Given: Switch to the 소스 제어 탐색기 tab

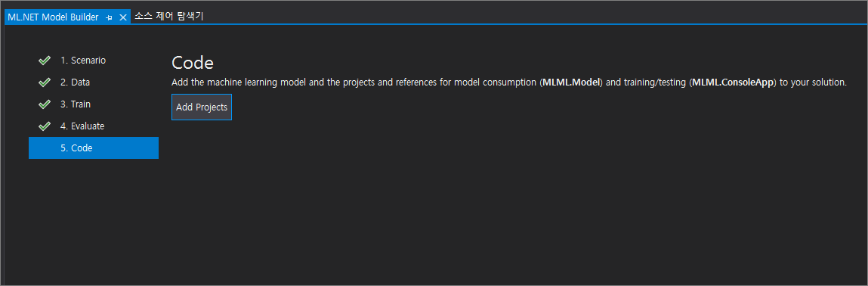Looking at the screenshot, I should pyautogui.click(x=169, y=17).
